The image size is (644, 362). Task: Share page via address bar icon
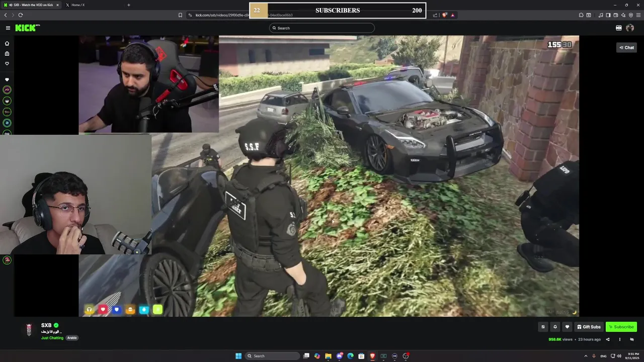(x=435, y=15)
